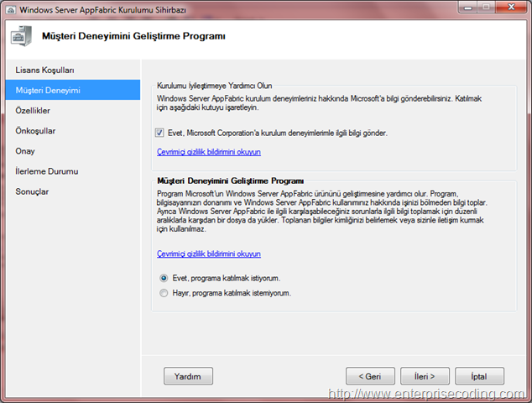Click the AppFabric title bar window icon
Viewport: 532px width, 403px height.
pos(11,10)
